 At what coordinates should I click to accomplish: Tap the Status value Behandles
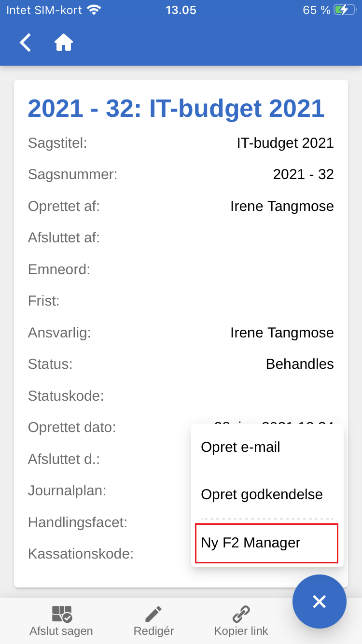[300, 364]
